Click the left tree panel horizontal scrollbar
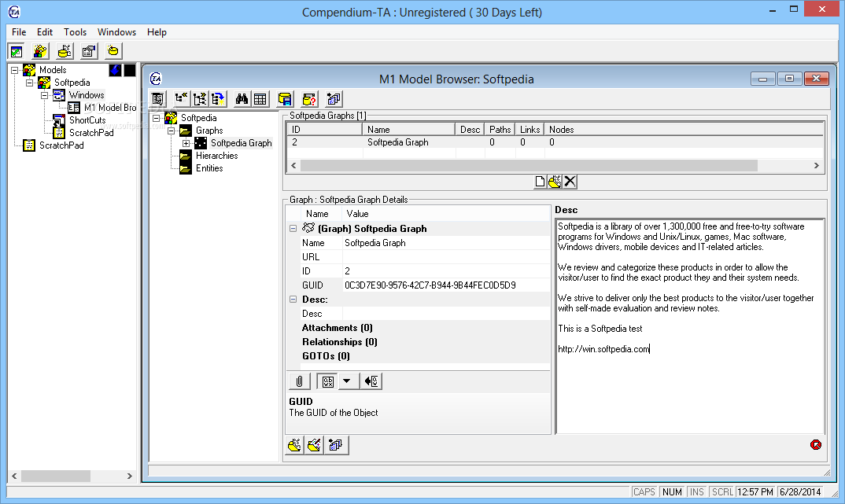The width and height of the screenshot is (845, 504). click(x=72, y=476)
